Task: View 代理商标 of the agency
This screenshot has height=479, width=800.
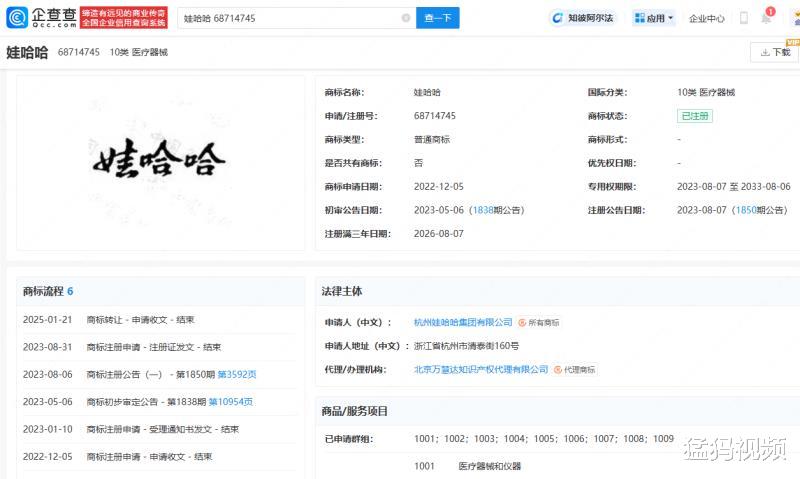Action: (x=575, y=369)
